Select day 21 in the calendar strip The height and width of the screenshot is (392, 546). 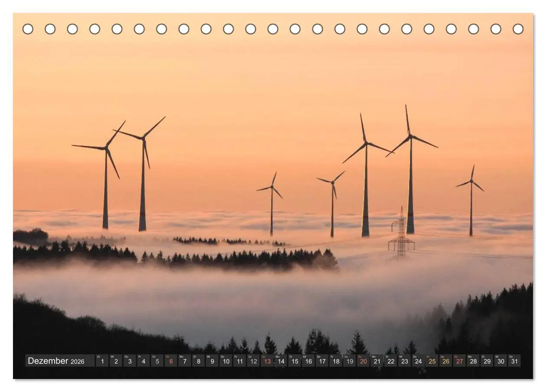[x=377, y=361]
